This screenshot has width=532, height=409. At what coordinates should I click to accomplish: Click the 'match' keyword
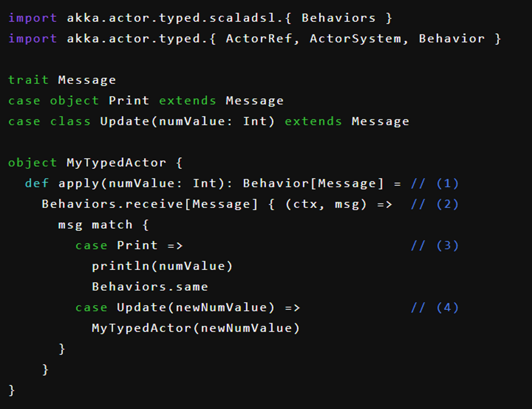coord(112,224)
